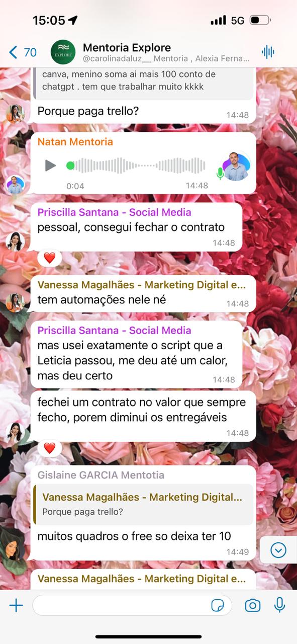This screenshot has height=644, width=297.
Task: Open the sticker picker icon
Action: [218, 605]
